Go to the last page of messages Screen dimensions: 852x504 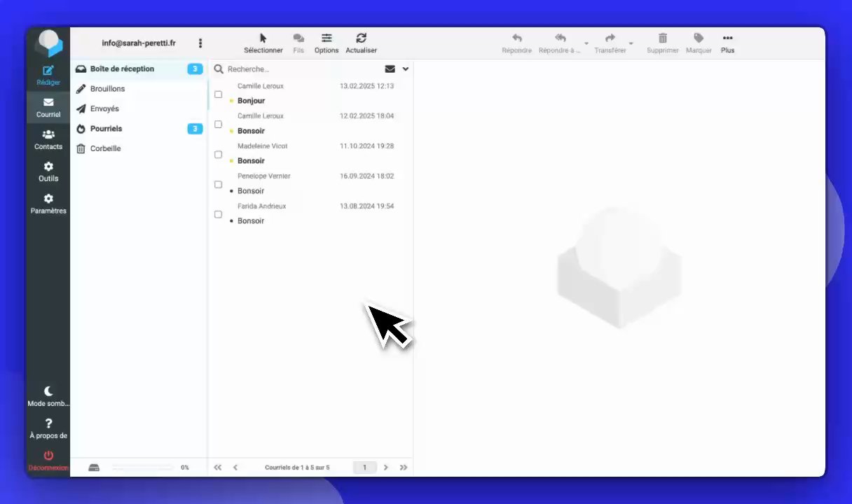click(x=404, y=468)
